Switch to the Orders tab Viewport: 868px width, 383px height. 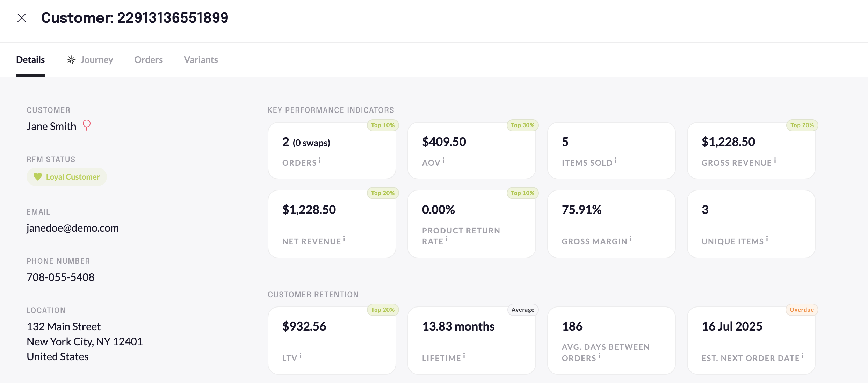pos(149,60)
